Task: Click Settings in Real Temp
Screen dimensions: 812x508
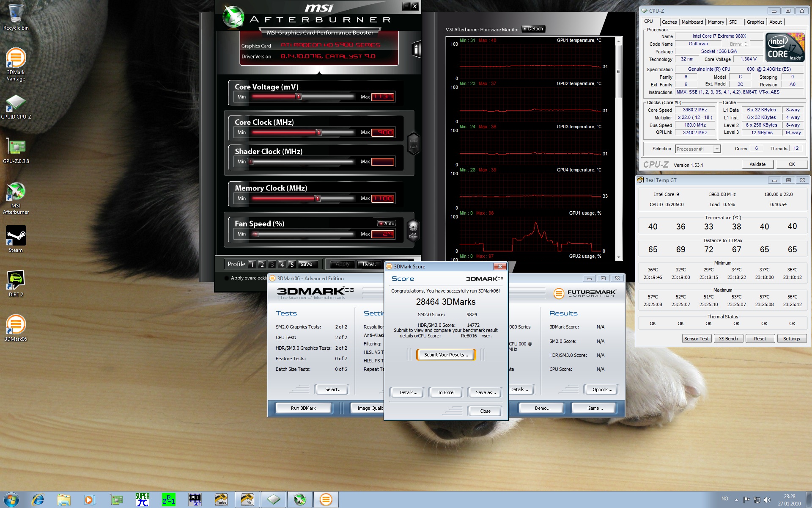Action: (x=791, y=339)
